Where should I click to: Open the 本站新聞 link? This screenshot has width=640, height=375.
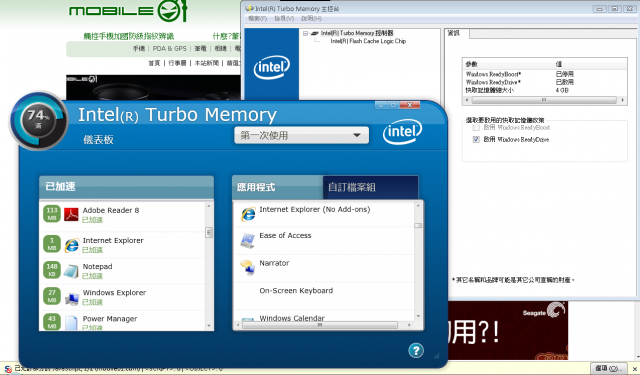click(x=207, y=63)
